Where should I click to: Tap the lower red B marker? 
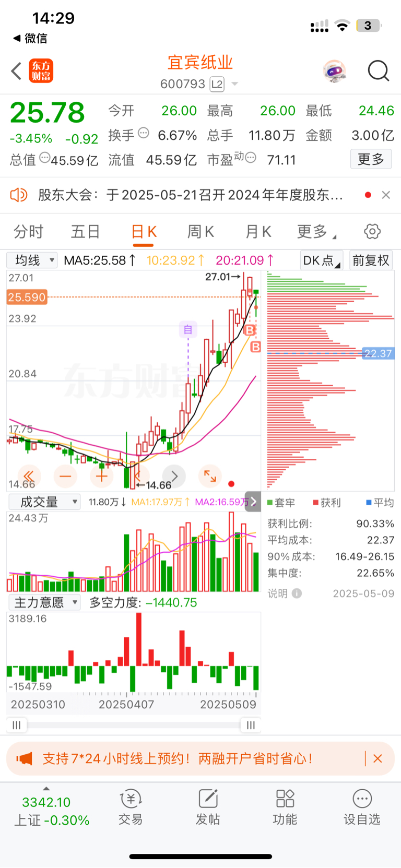(255, 347)
